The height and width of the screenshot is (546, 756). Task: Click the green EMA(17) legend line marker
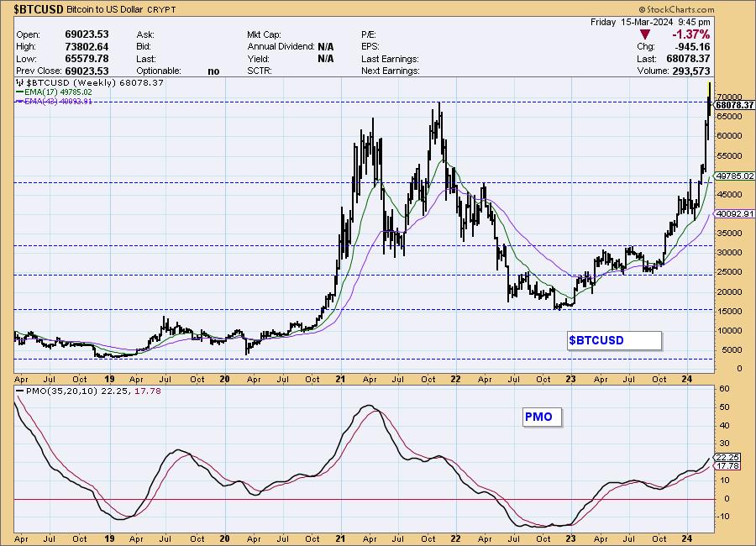tap(20, 92)
